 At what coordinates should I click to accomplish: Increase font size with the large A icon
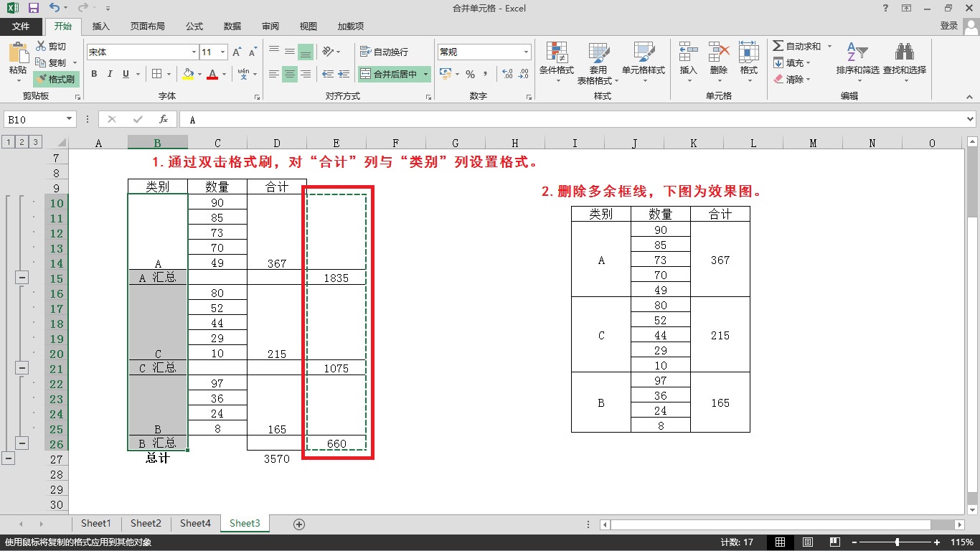click(x=237, y=52)
